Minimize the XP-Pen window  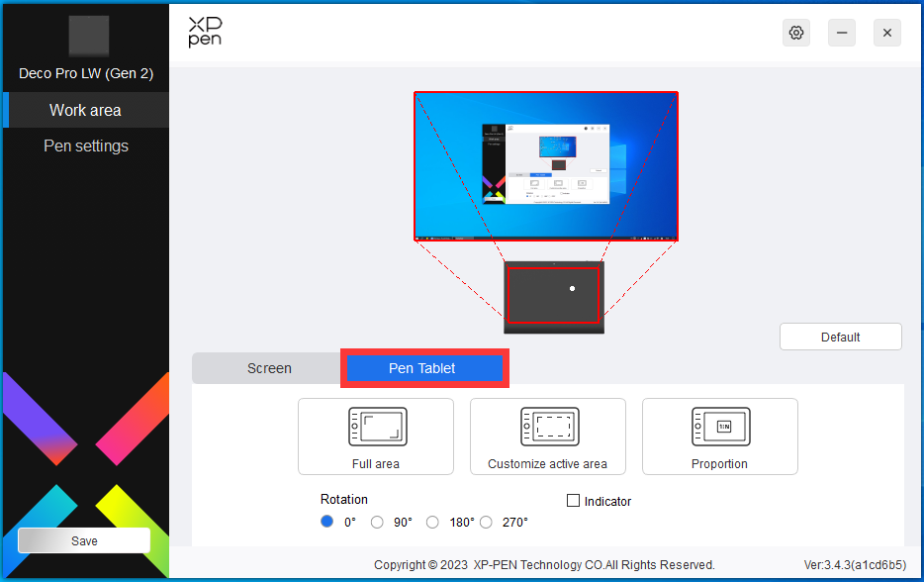click(x=842, y=33)
